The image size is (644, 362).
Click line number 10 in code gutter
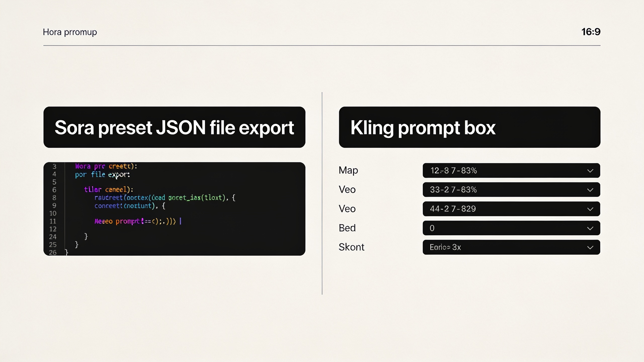click(53, 213)
